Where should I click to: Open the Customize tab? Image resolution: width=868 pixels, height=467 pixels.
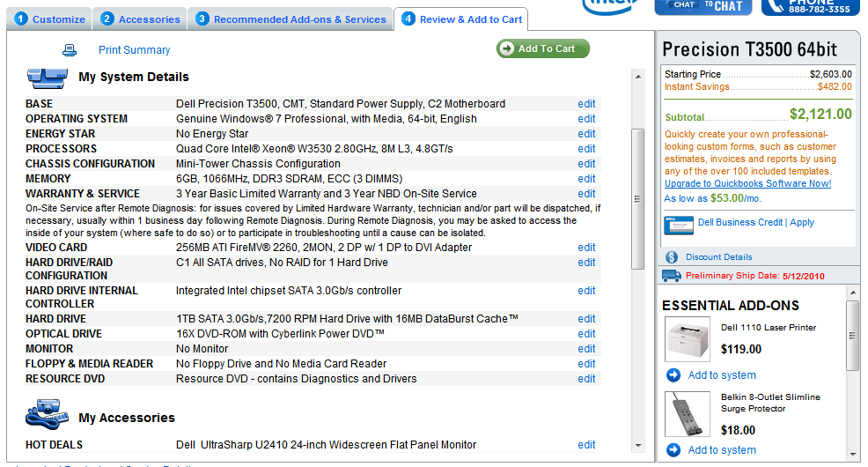click(x=50, y=19)
